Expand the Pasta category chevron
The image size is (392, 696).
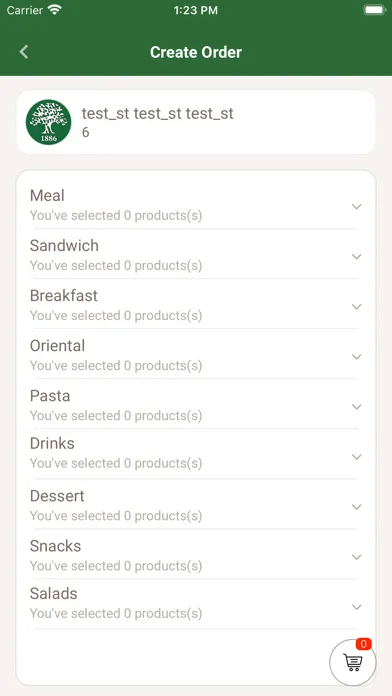coord(356,407)
